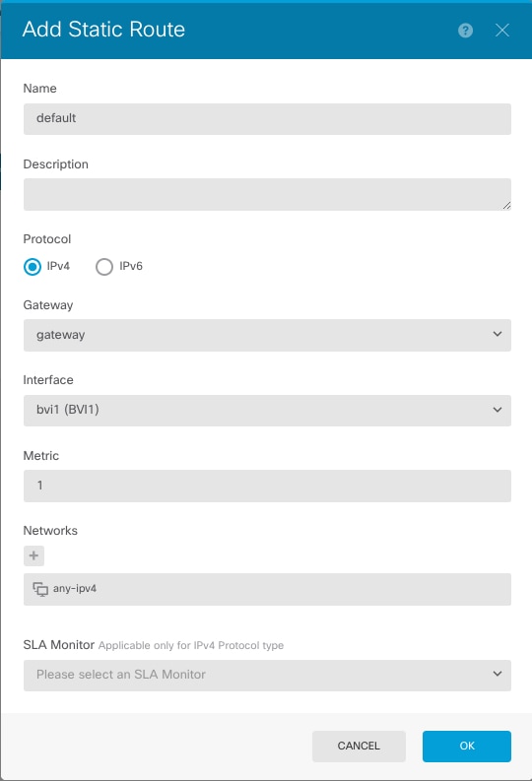Add a network with the plus icon

[x=33, y=555]
